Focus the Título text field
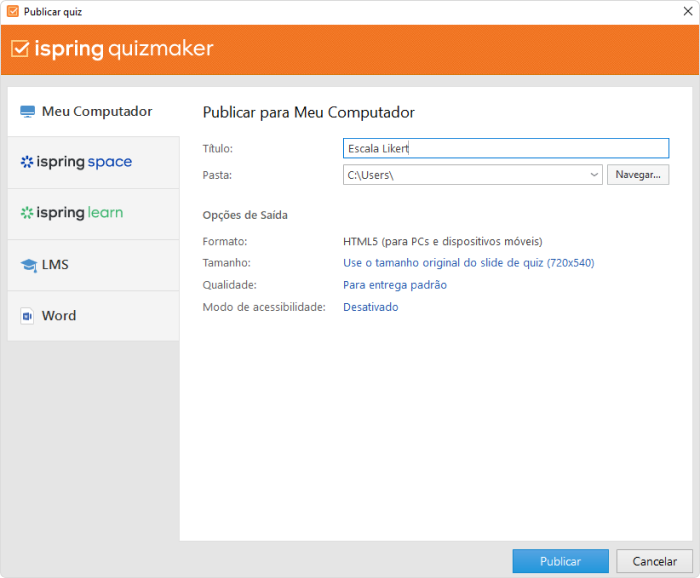The height and width of the screenshot is (578, 700). [506, 148]
